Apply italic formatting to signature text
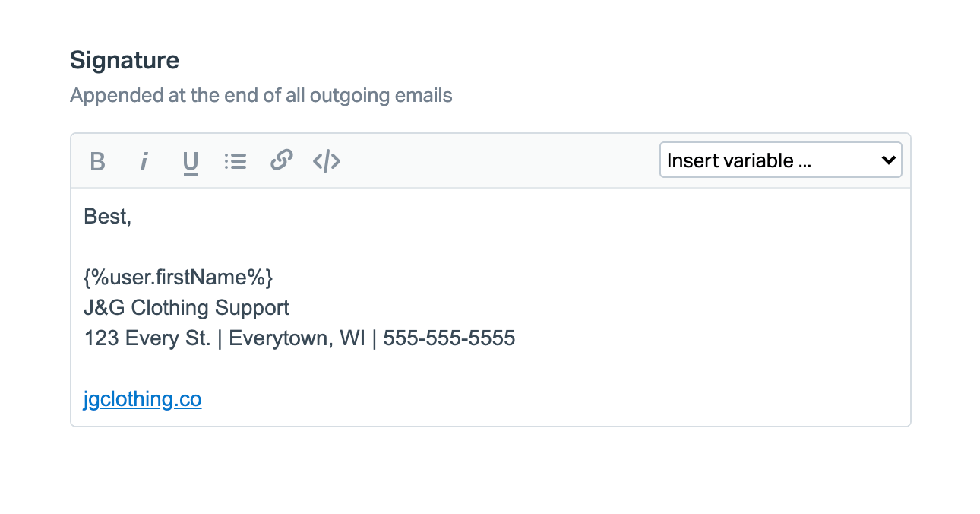 (144, 161)
